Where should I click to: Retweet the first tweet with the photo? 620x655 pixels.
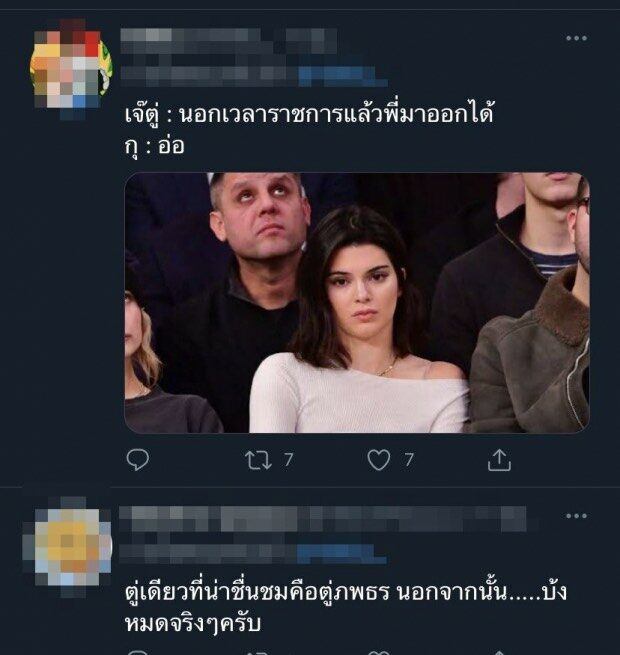(x=258, y=460)
